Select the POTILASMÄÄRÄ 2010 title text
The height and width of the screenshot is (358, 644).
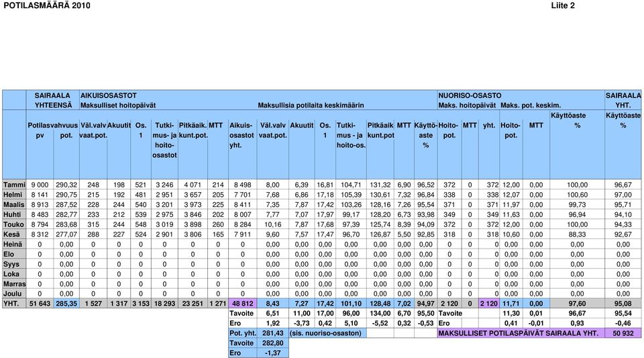(47, 5)
